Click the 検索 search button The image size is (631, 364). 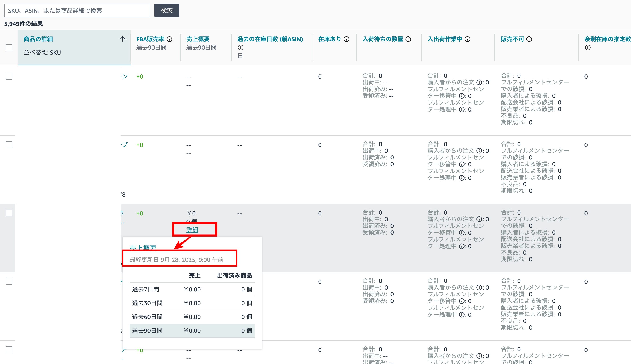point(167,10)
